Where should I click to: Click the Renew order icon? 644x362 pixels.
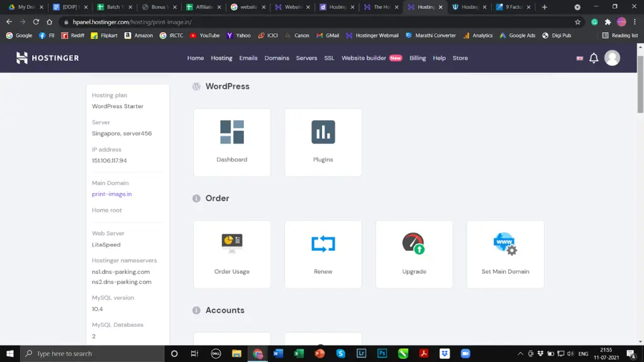323,244
